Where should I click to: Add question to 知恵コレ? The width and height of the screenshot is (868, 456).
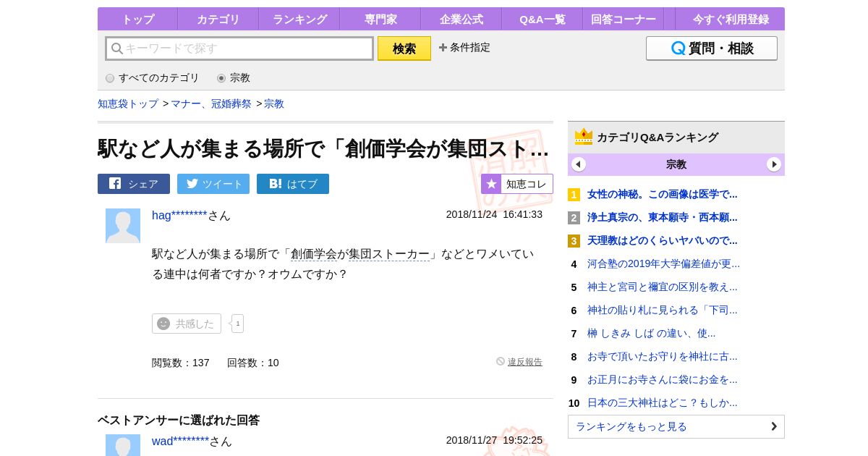point(517,184)
